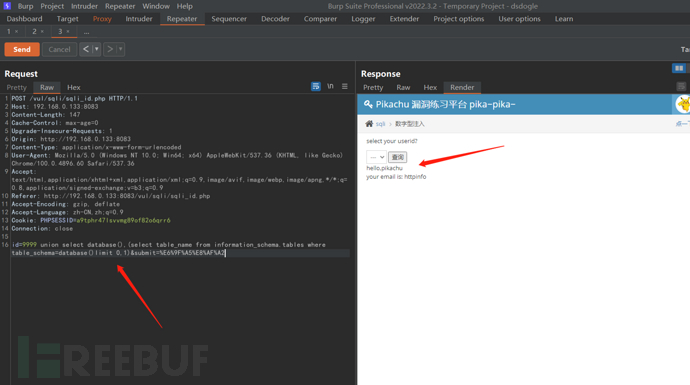Click the Pikachu platform key icon

(368, 104)
